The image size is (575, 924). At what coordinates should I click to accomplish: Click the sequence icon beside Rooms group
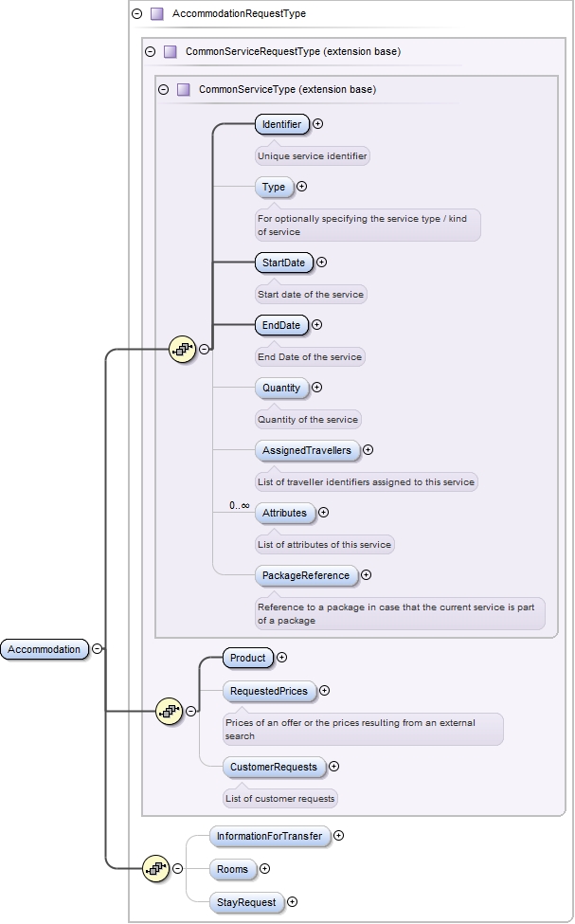click(154, 867)
